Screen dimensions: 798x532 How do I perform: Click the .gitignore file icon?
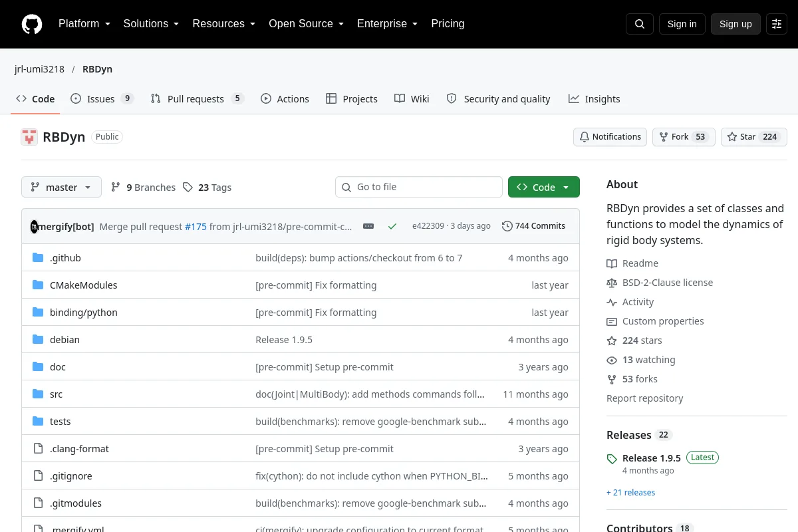tap(38, 476)
